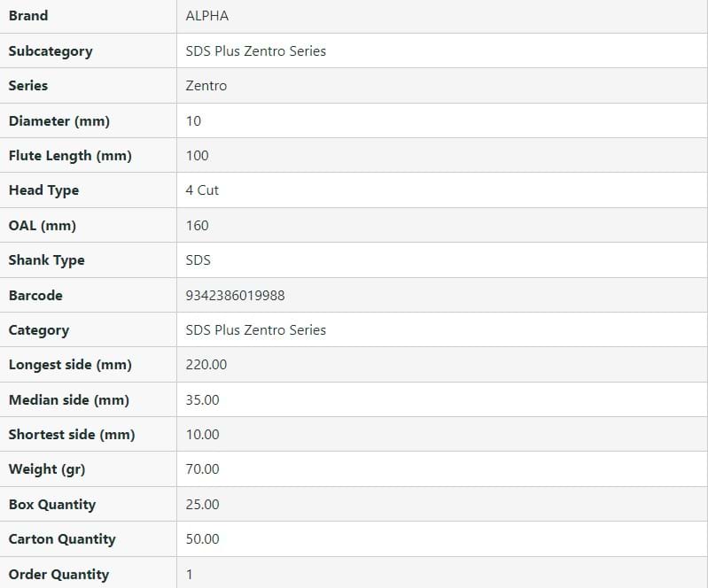Select the Flute Length value 100
The width and height of the screenshot is (708, 588).
coord(197,156)
